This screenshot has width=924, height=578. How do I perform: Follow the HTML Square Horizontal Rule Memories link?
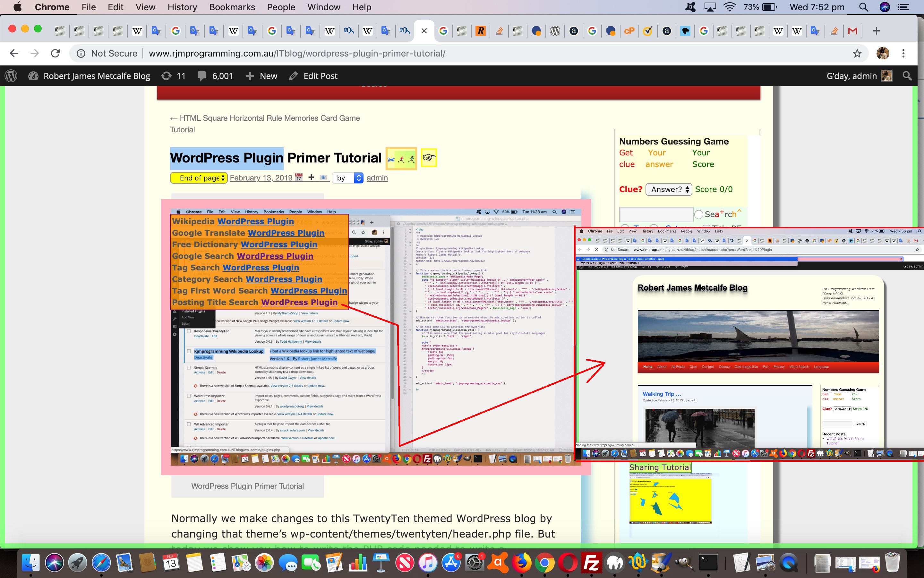265,124
